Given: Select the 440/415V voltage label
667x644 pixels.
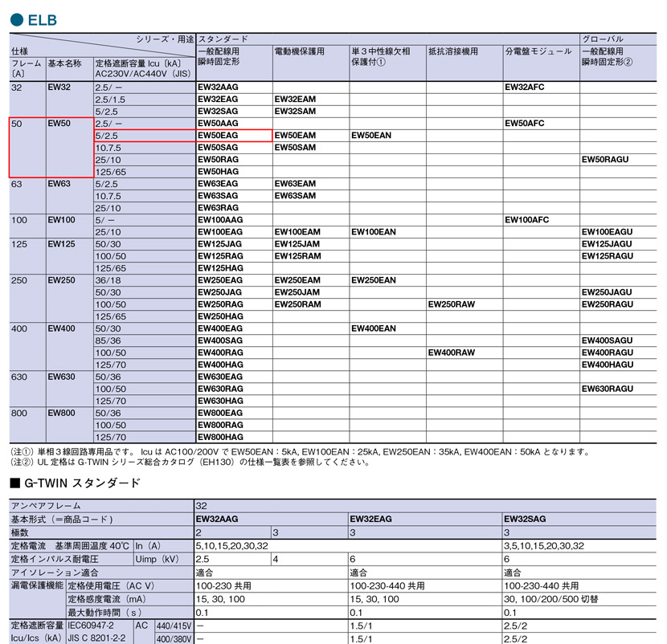Looking at the screenshot, I should (x=174, y=626).
